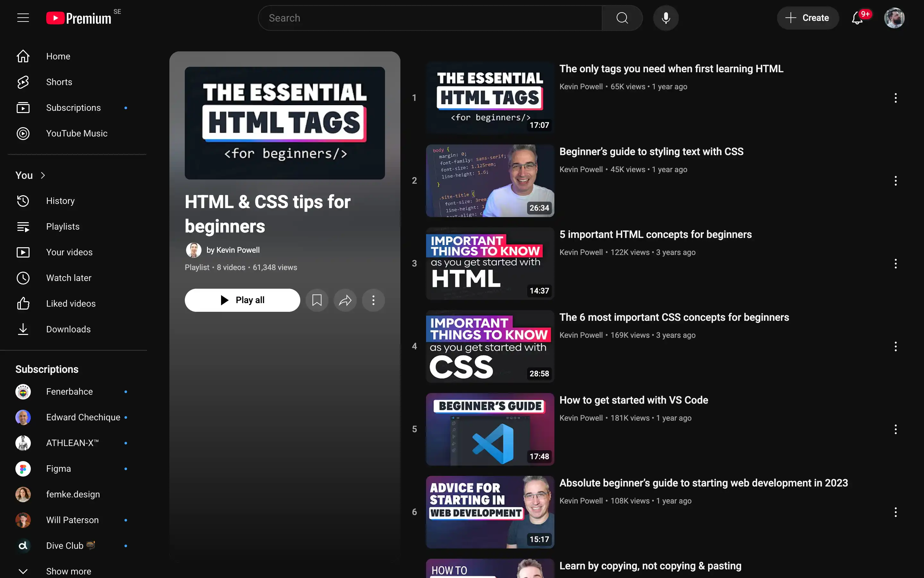Click the search magnifier button

coord(622,18)
